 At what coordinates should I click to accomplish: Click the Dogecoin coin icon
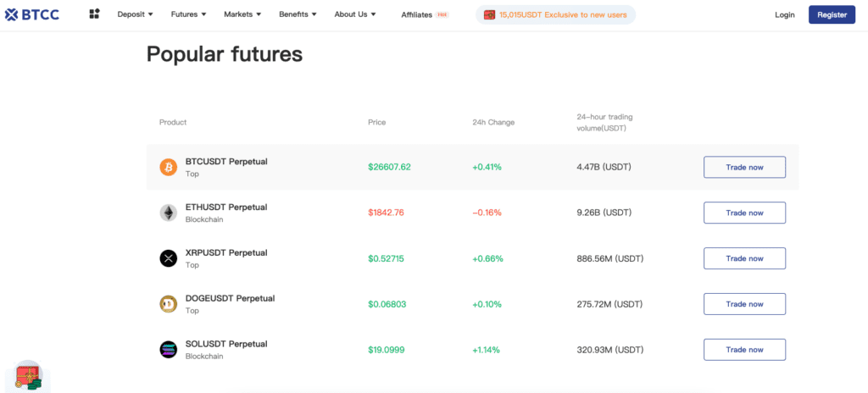click(x=169, y=304)
